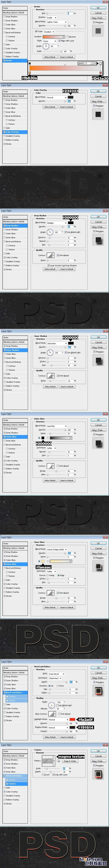Click Snap to Origin in the Texture dialog
This screenshot has height=868, width=109.
point(70,761)
